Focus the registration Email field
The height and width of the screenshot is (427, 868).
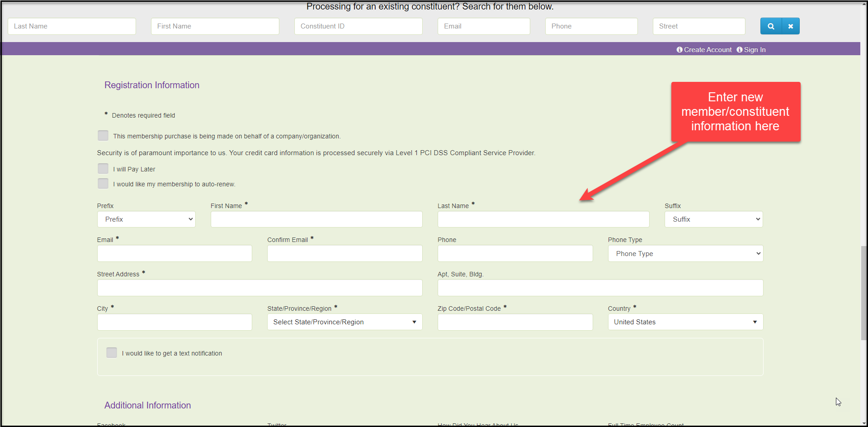tap(175, 254)
